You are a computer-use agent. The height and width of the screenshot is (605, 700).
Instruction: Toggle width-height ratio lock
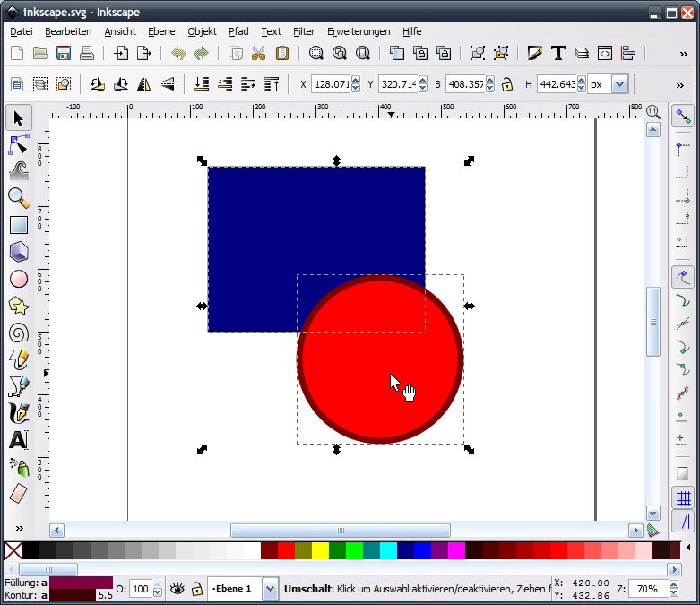[x=506, y=84]
